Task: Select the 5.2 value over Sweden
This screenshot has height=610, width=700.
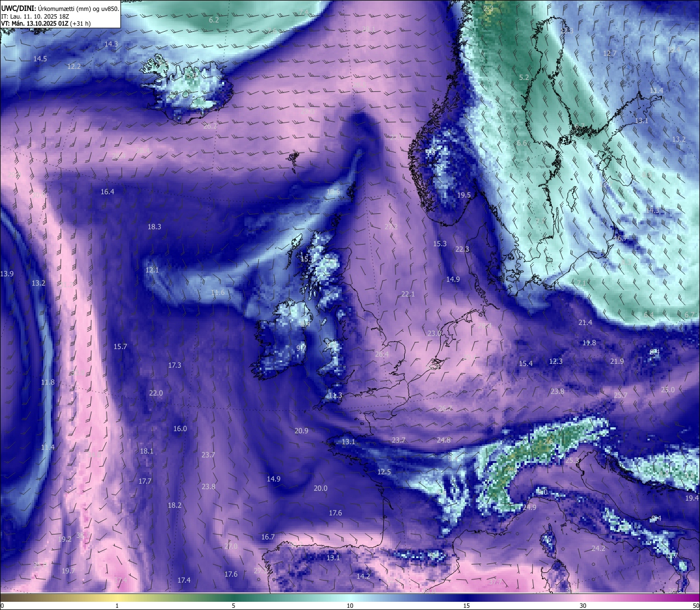Action: pos(524,78)
